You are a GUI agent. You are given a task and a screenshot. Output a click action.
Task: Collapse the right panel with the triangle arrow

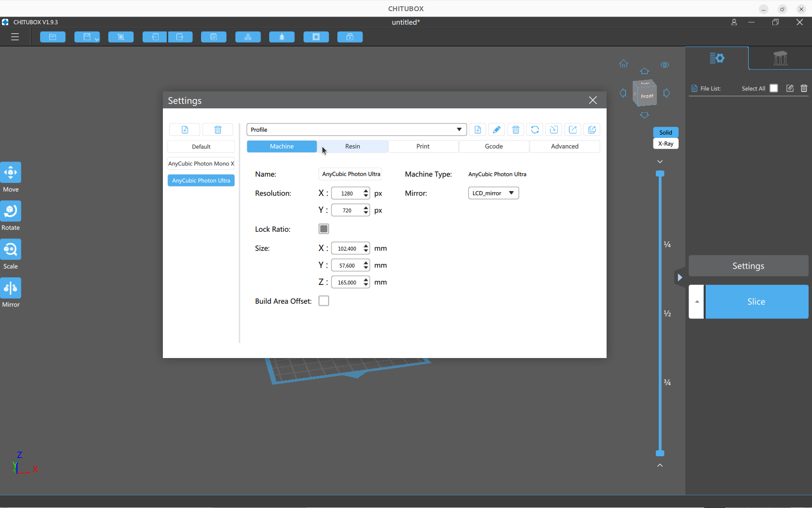680,277
